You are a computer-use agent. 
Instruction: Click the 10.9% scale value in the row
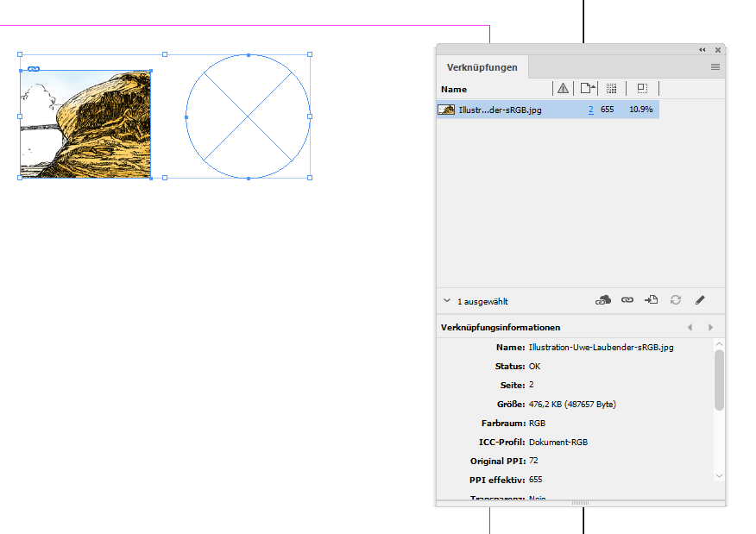click(x=640, y=110)
